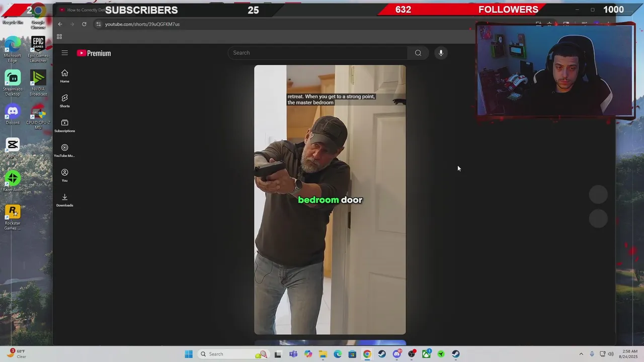Open Microsoft Edge desktop shortcut
This screenshot has height=362, width=644.
click(13, 50)
